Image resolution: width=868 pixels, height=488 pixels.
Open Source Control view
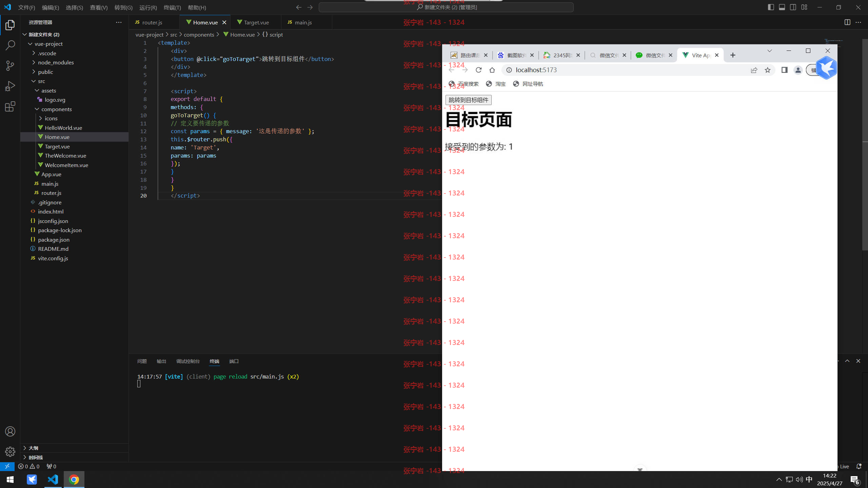pos(10,66)
